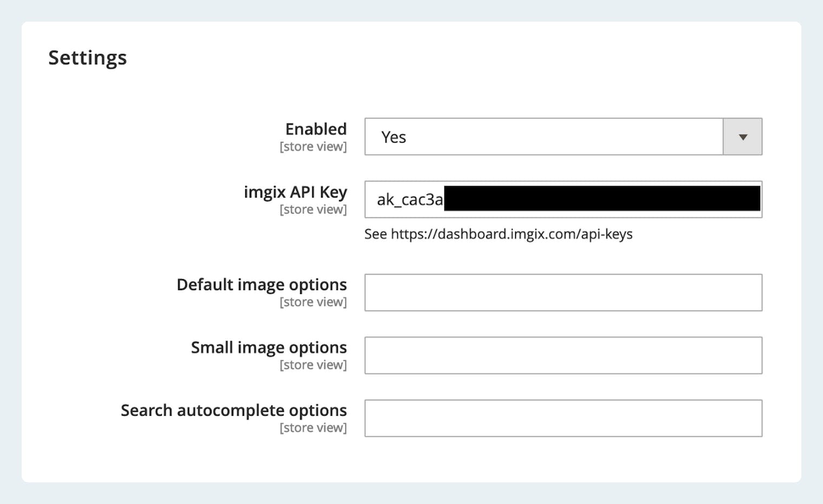Focus the Default image options text field
Screen dimensions: 823x504
[x=563, y=293]
